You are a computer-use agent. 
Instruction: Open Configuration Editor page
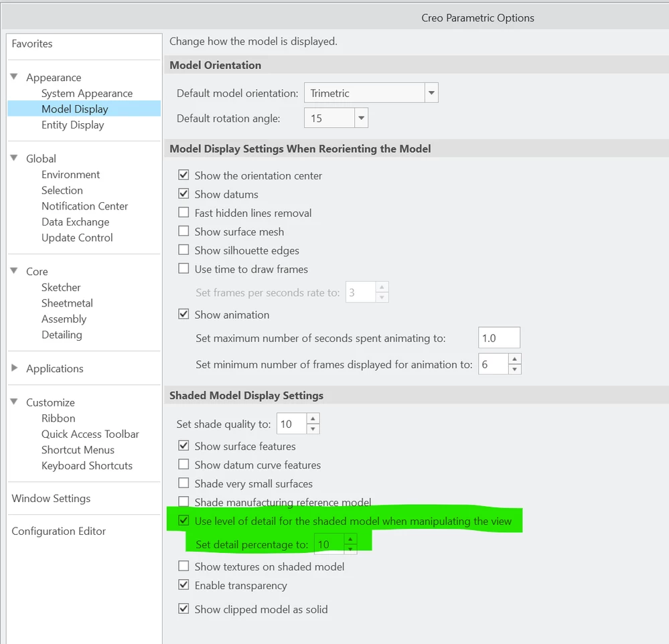click(x=59, y=531)
